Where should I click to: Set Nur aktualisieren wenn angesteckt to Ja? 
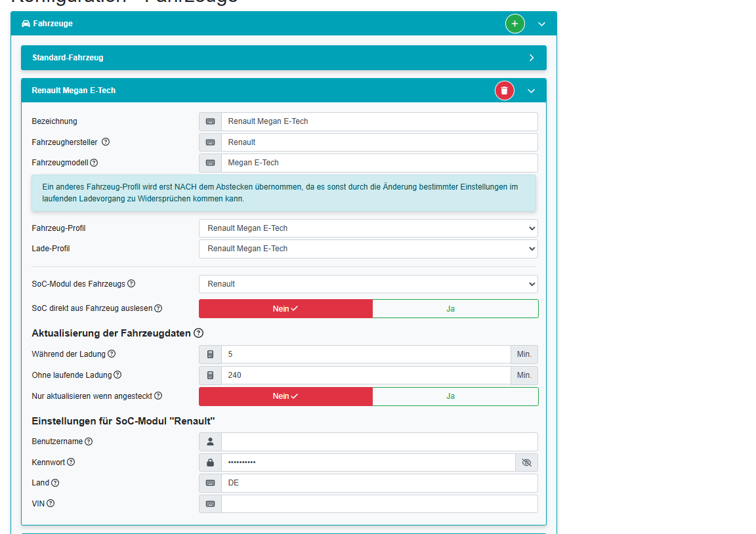click(455, 396)
